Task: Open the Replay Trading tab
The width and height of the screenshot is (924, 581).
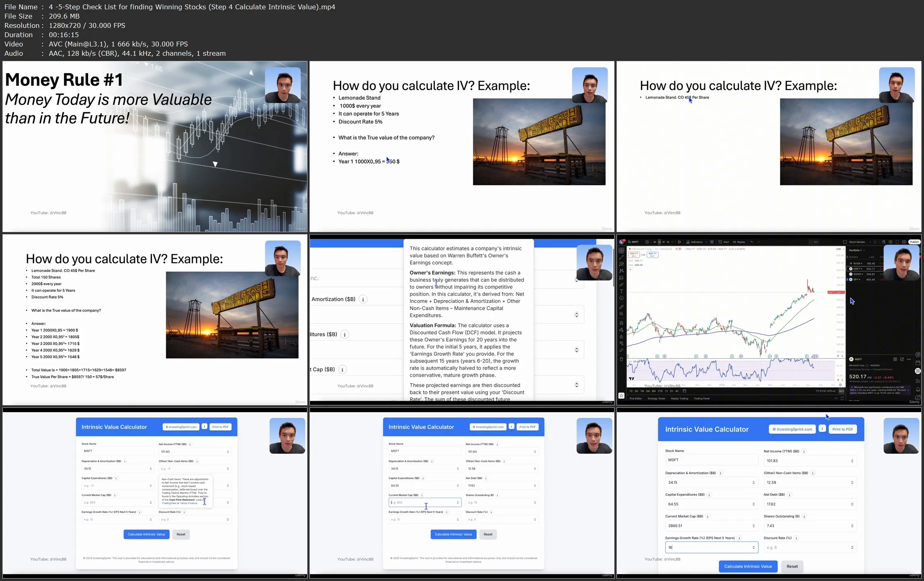Action: 680,399
